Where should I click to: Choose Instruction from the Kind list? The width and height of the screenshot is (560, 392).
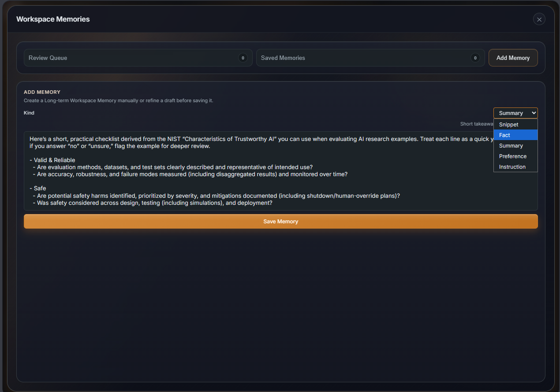point(512,167)
